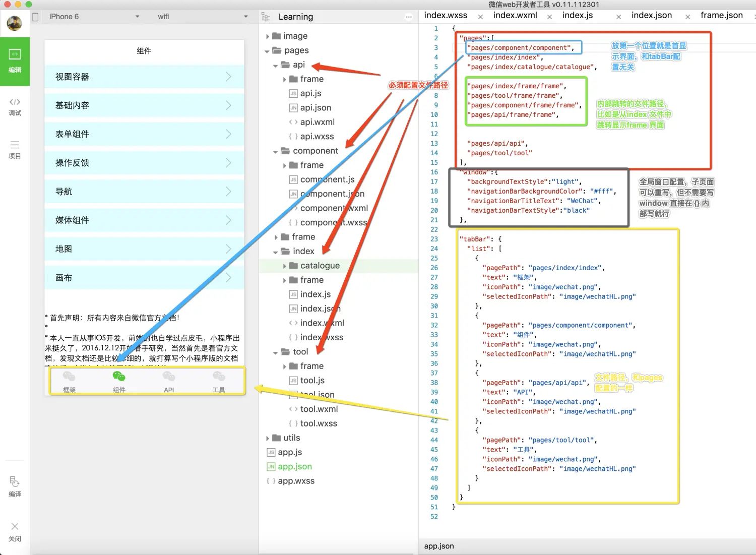Select app.json in the file tree
Image resolution: width=756 pixels, height=555 pixels.
tap(295, 467)
